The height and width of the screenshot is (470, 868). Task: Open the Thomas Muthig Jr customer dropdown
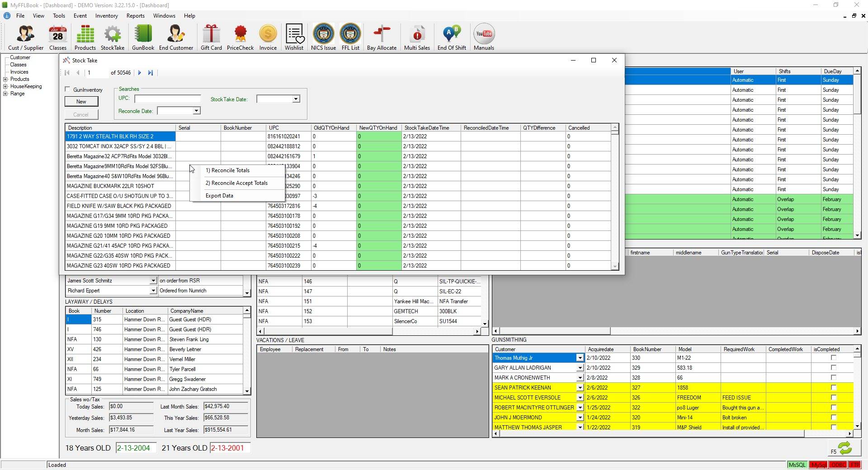(x=580, y=358)
